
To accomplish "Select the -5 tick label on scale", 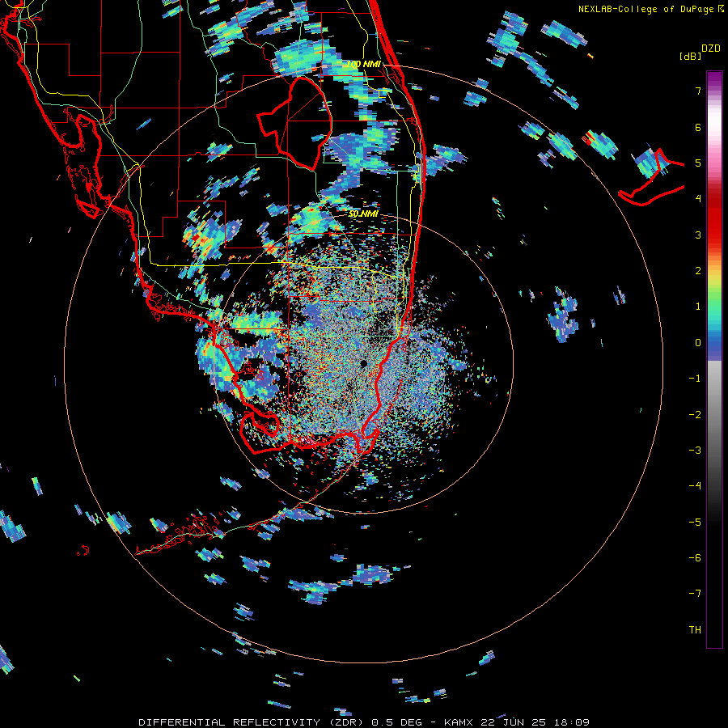I will tap(695, 523).
